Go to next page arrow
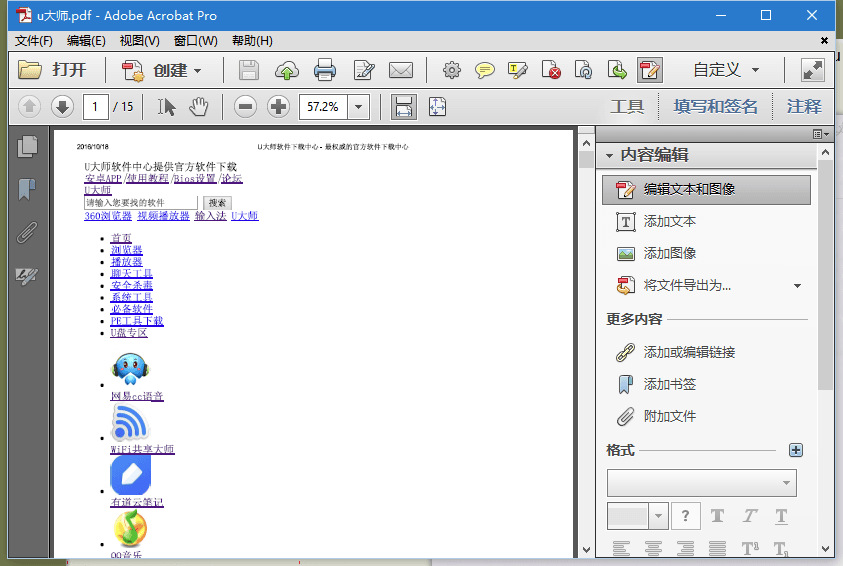 point(62,107)
